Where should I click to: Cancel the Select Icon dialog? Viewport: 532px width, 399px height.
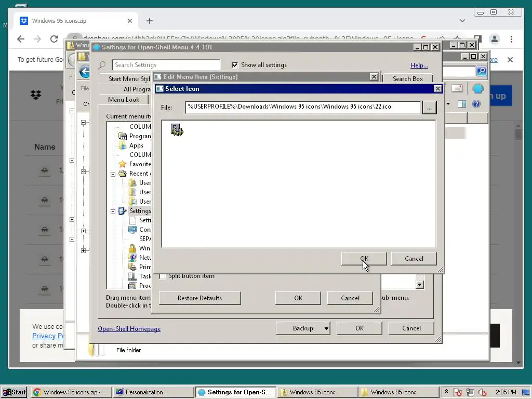point(414,259)
